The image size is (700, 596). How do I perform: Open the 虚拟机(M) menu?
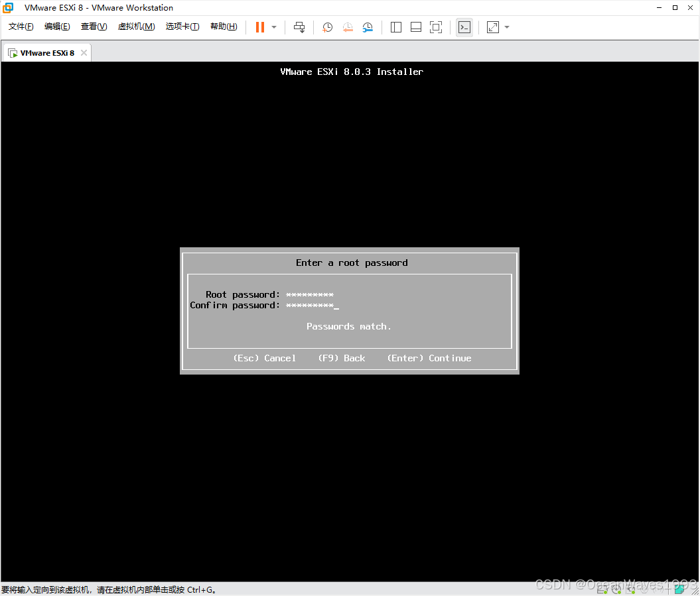[136, 27]
